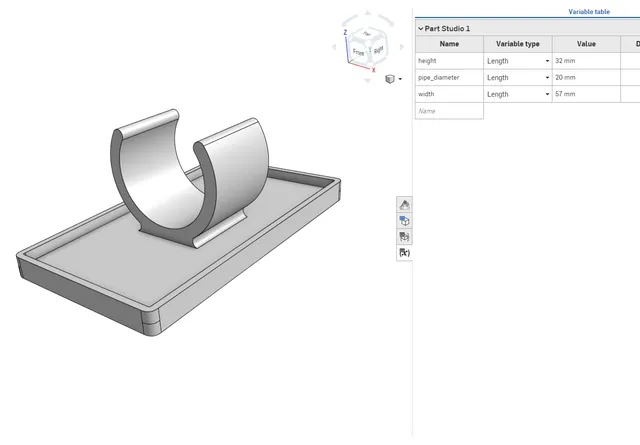This screenshot has height=445, width=640.
Task: Click the empty Name field for new variable
Action: tap(449, 111)
